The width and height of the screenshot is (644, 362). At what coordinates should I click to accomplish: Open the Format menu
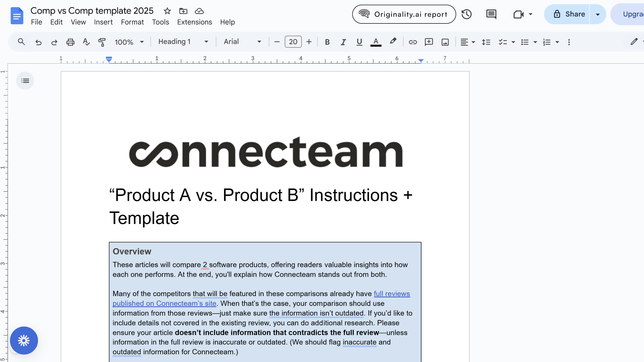coord(132,22)
